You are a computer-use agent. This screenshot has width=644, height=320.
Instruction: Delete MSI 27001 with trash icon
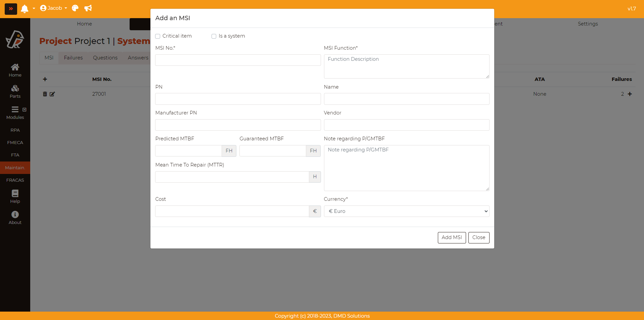[x=45, y=94]
